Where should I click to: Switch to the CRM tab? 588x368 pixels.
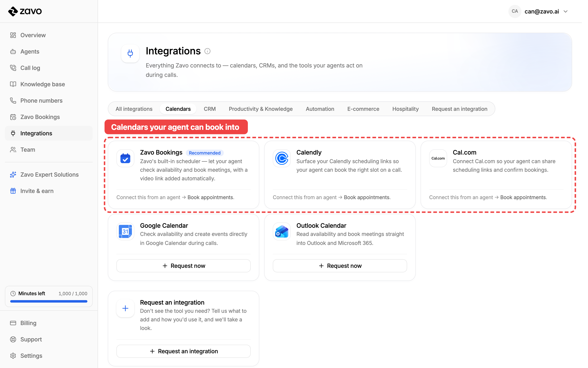coord(210,109)
